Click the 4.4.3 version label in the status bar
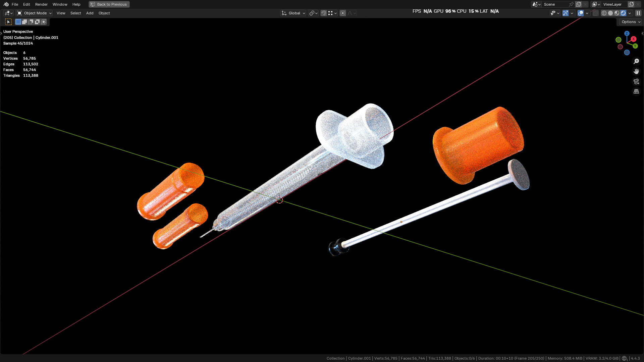The height and width of the screenshot is (362, 644). [635, 358]
